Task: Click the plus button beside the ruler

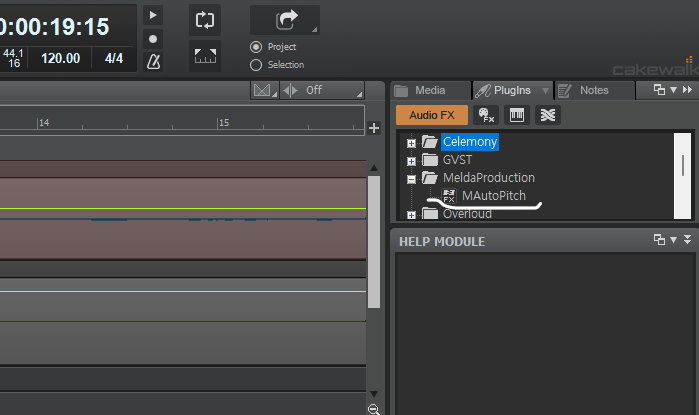Action: tap(374, 128)
